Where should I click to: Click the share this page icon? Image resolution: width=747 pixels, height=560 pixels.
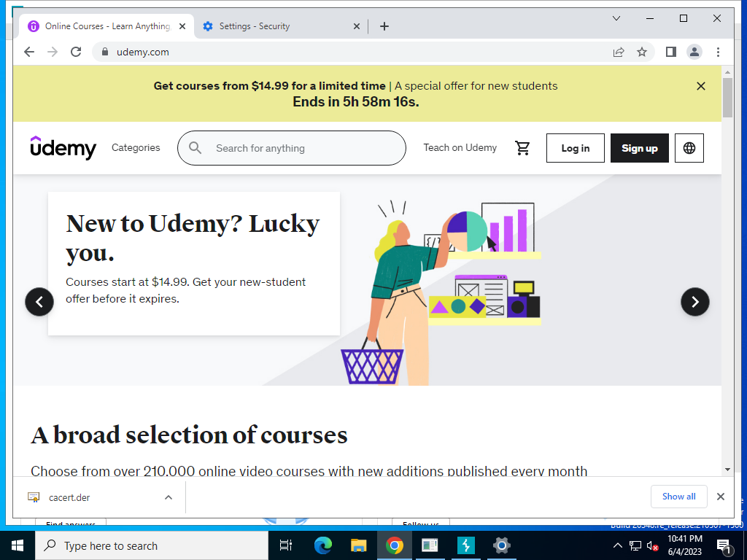(619, 52)
